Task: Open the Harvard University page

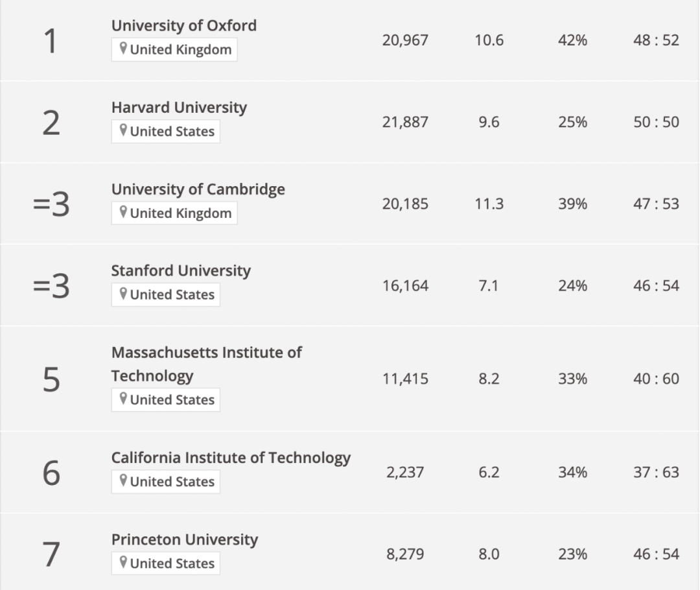Action: tap(179, 108)
